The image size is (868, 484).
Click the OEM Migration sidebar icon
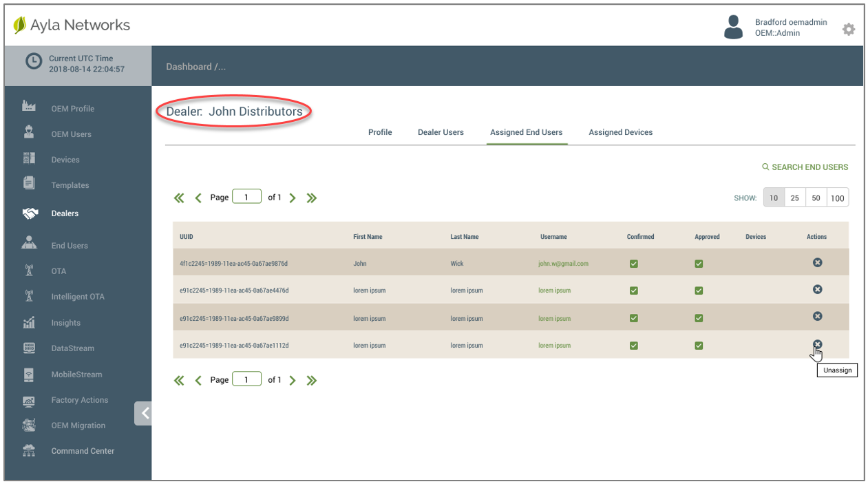click(29, 425)
